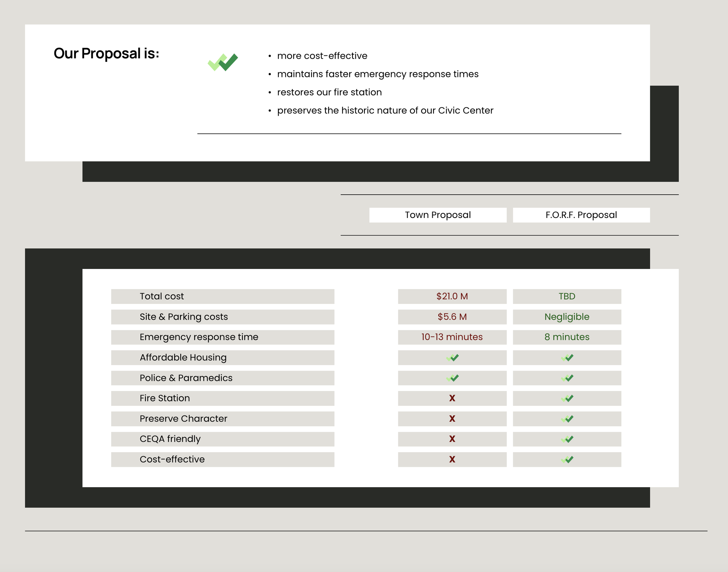Click F.O.R.F. Cost-effective checkmark

pos(567,460)
